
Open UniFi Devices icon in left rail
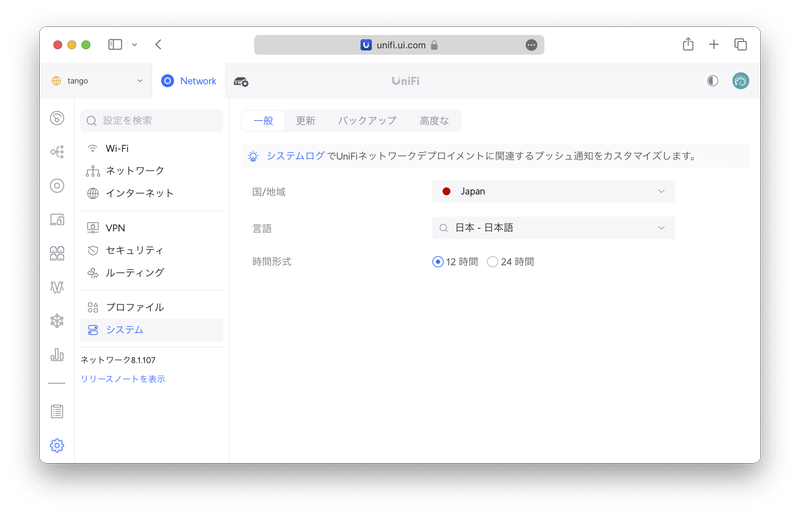57,186
